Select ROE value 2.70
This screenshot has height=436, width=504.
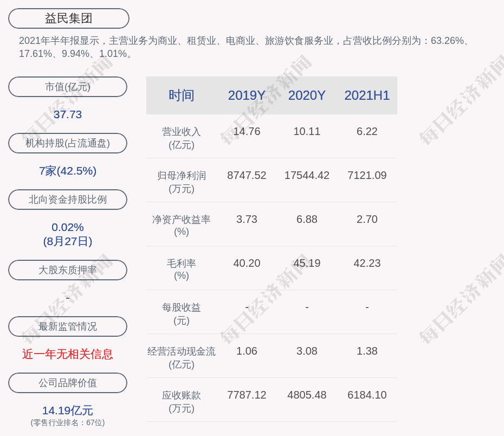[x=367, y=219]
